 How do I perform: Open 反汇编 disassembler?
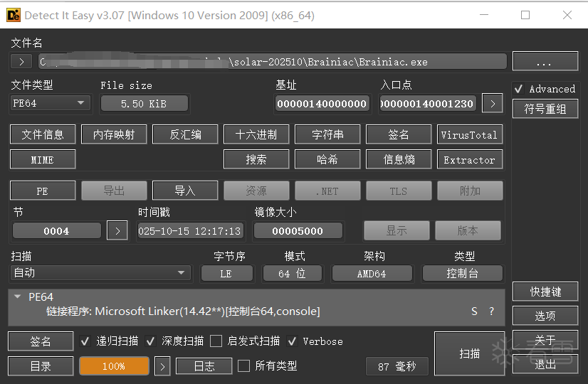click(x=185, y=134)
